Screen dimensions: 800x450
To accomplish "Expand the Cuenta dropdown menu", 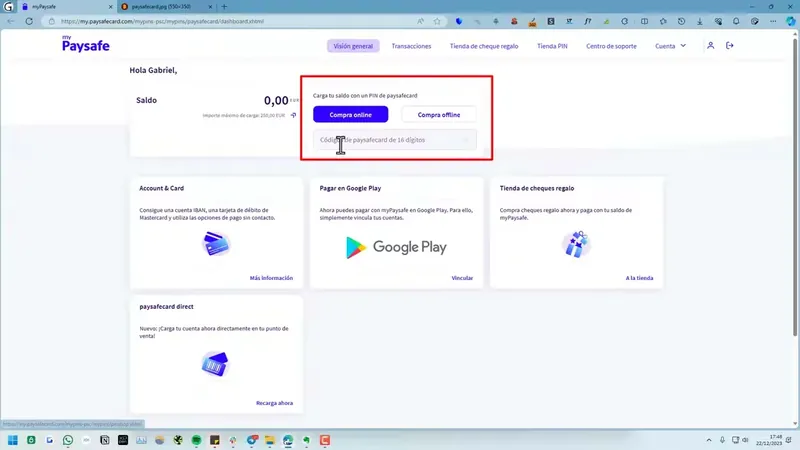I will [x=670, y=46].
